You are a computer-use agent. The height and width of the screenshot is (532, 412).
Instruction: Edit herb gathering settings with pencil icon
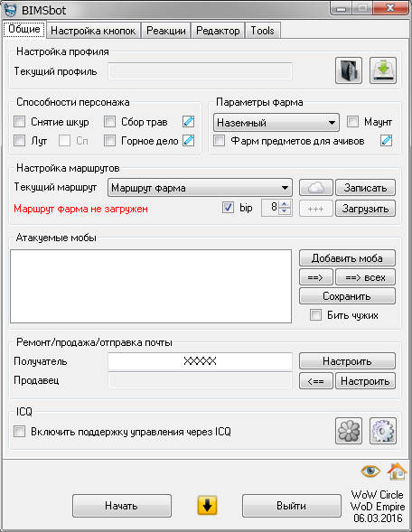tap(188, 121)
